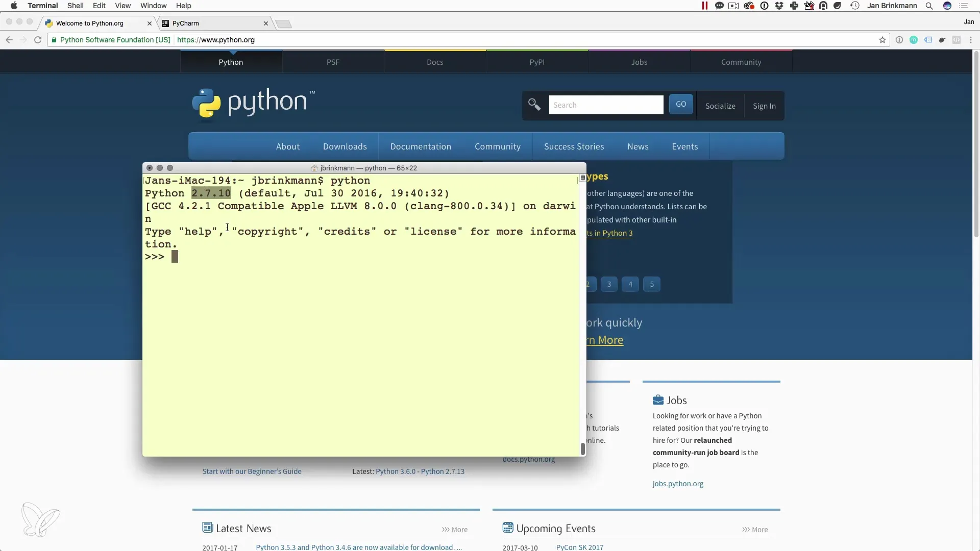
Task: Bookmark this page with star icon
Action: coord(882,40)
